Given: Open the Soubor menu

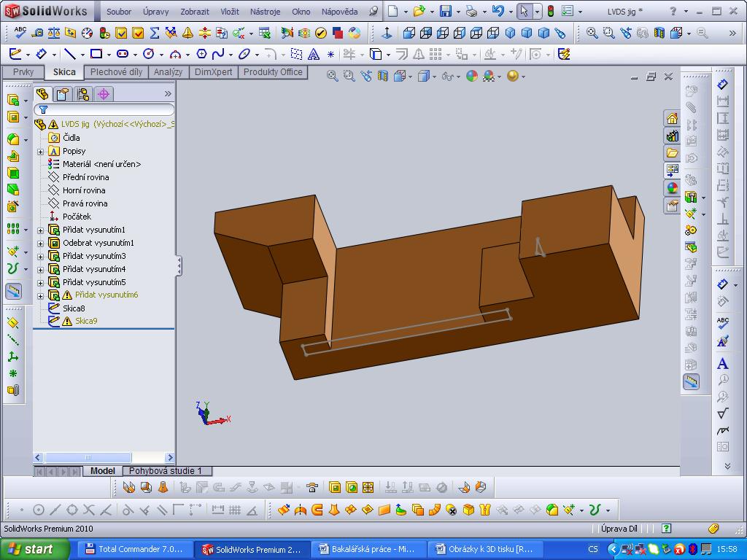Looking at the screenshot, I should [119, 12].
